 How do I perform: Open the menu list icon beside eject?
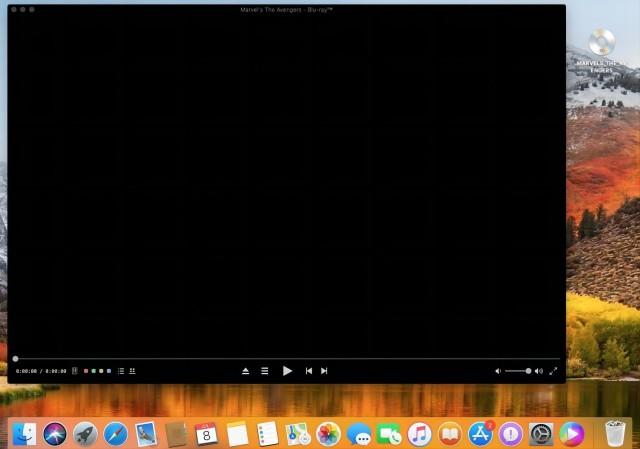pos(264,371)
